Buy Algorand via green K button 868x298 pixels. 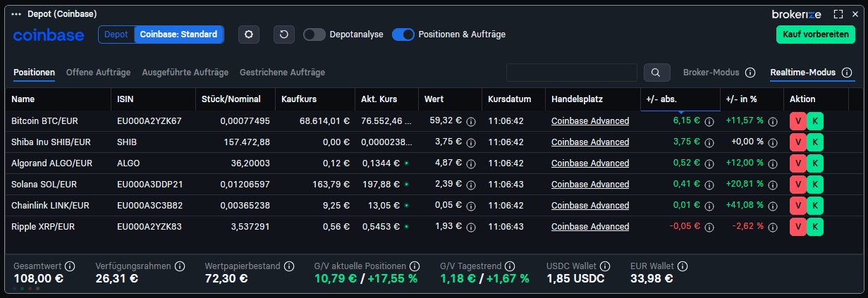pyautogui.click(x=814, y=163)
